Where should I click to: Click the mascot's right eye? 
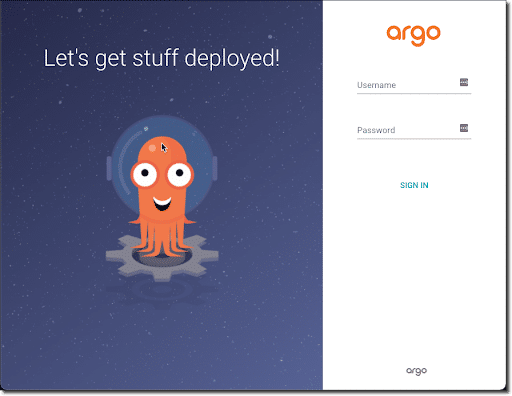[x=180, y=174]
